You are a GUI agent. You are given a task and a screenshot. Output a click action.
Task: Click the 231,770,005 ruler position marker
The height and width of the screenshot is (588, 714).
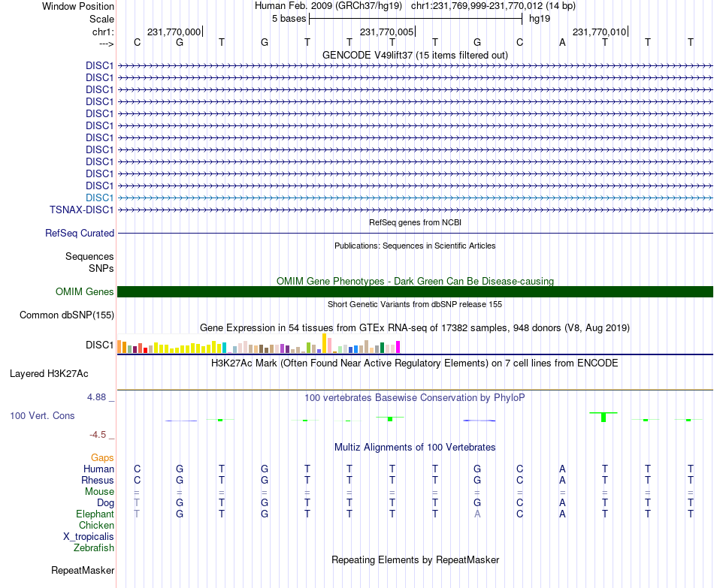(387, 32)
